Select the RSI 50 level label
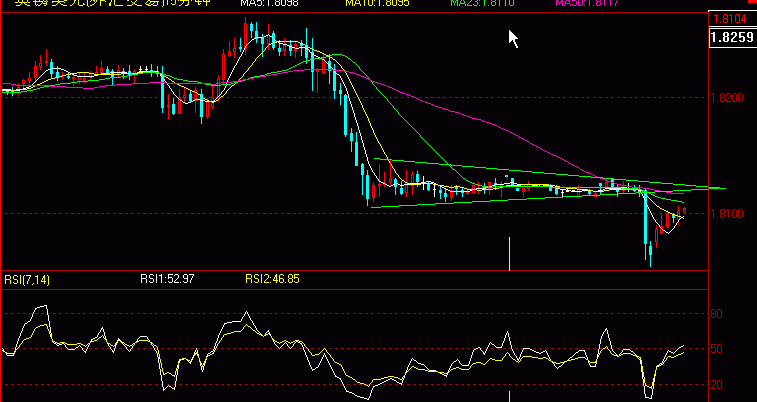The image size is (757, 402). (x=717, y=349)
